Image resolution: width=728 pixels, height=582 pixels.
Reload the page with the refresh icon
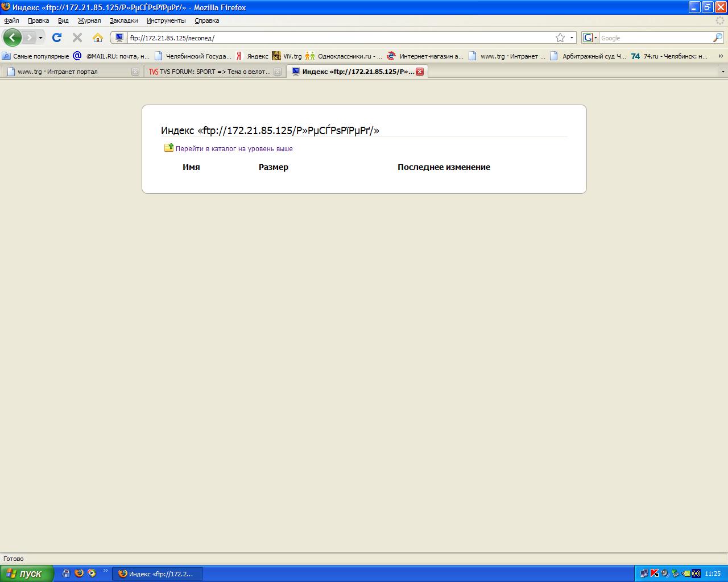[57, 38]
